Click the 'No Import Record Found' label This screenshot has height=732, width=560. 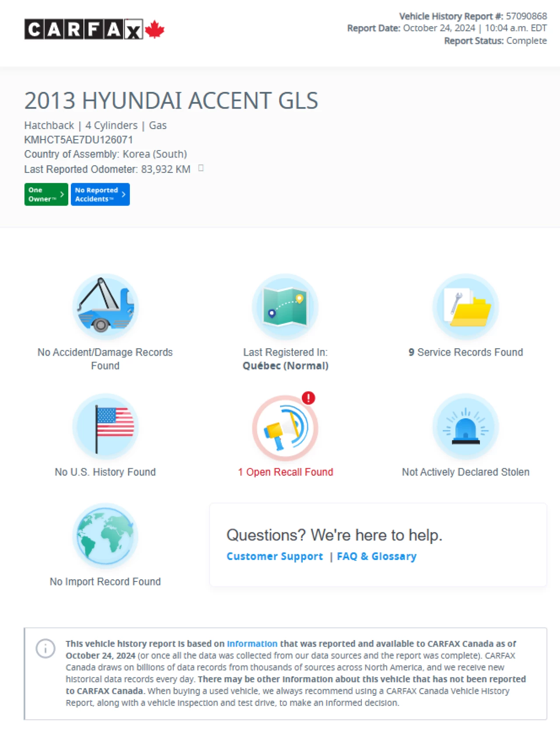click(105, 581)
